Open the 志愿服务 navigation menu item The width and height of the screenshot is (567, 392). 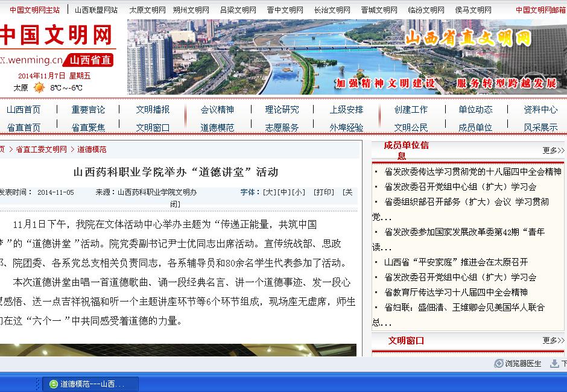click(x=282, y=127)
